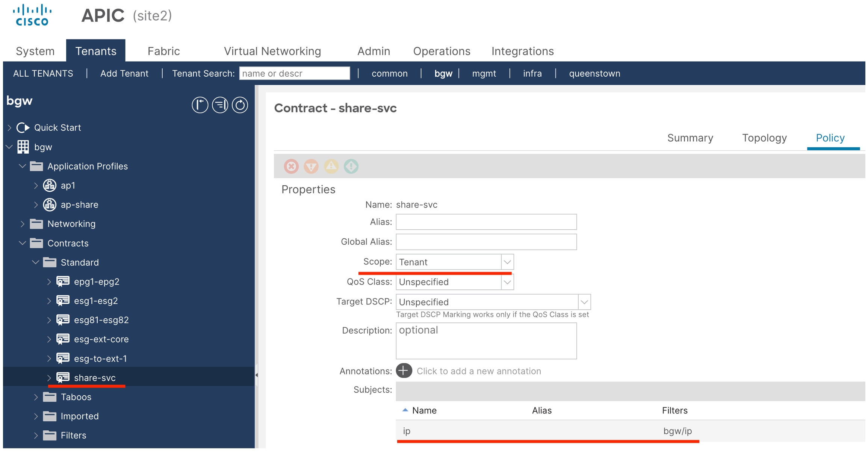The height and width of the screenshot is (454, 868).
Task: Open the queenstown tenant
Action: [x=594, y=73]
